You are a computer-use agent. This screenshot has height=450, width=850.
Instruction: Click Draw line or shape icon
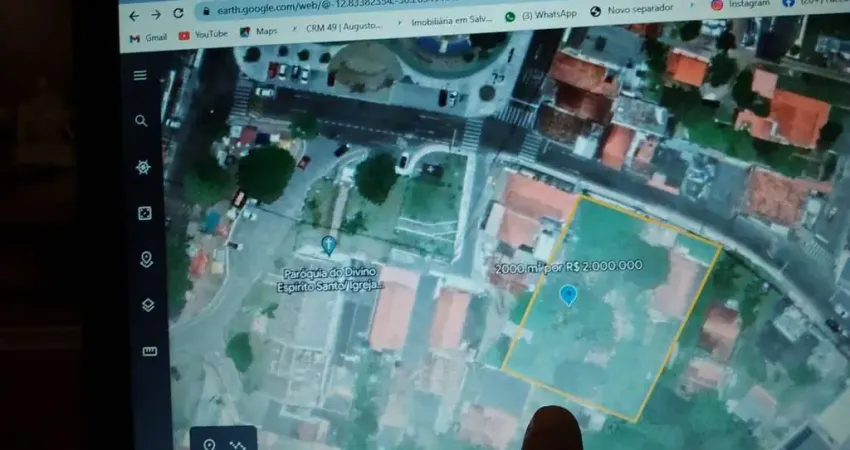pos(237,445)
